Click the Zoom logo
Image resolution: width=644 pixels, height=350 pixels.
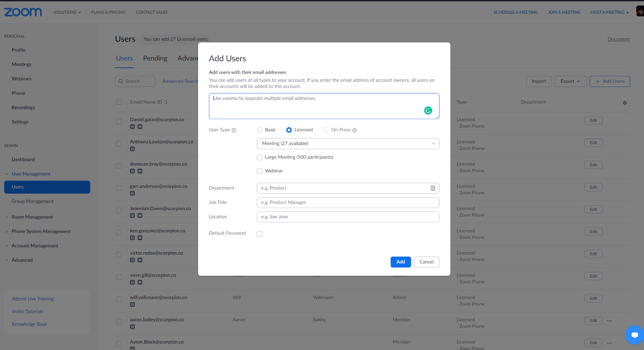click(x=23, y=12)
